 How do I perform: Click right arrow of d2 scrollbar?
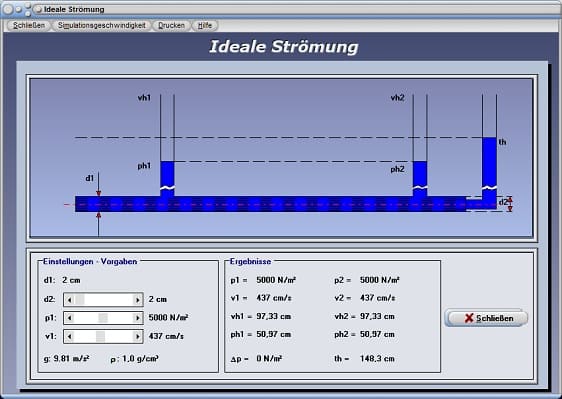(138, 300)
